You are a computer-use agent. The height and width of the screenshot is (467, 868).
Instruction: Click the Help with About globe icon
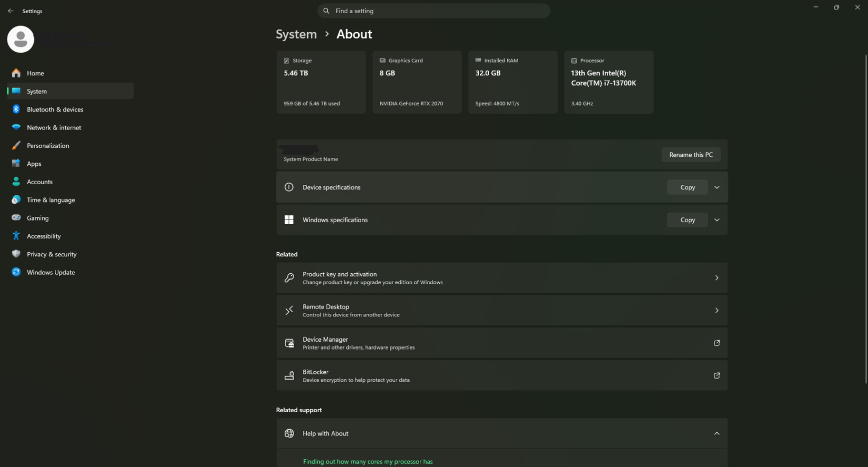point(289,433)
